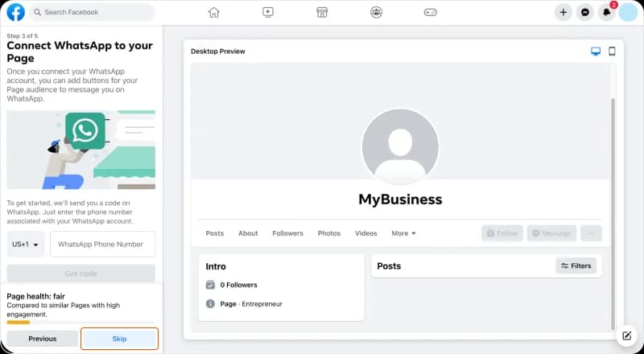Click the Facebook logo icon
This screenshot has width=644, height=354.
(x=15, y=12)
